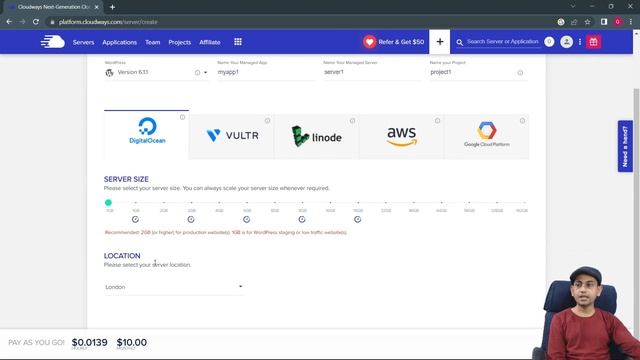Image resolution: width=640 pixels, height=360 pixels.
Task: Open a new browser tab
Action: click(x=112, y=7)
